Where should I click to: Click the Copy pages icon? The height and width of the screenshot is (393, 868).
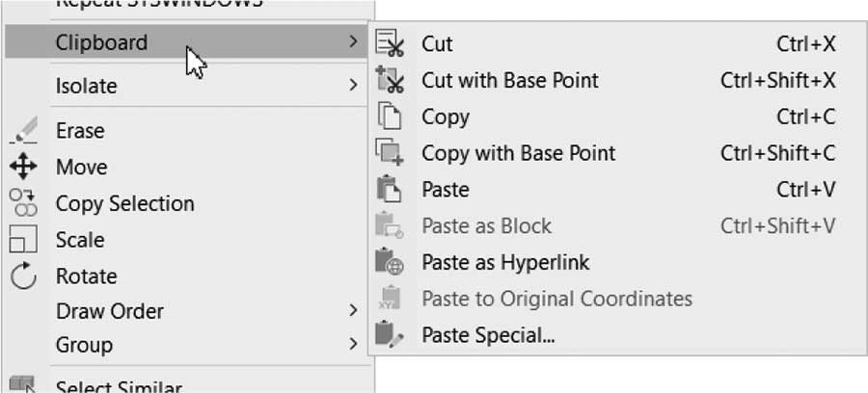coord(390,117)
